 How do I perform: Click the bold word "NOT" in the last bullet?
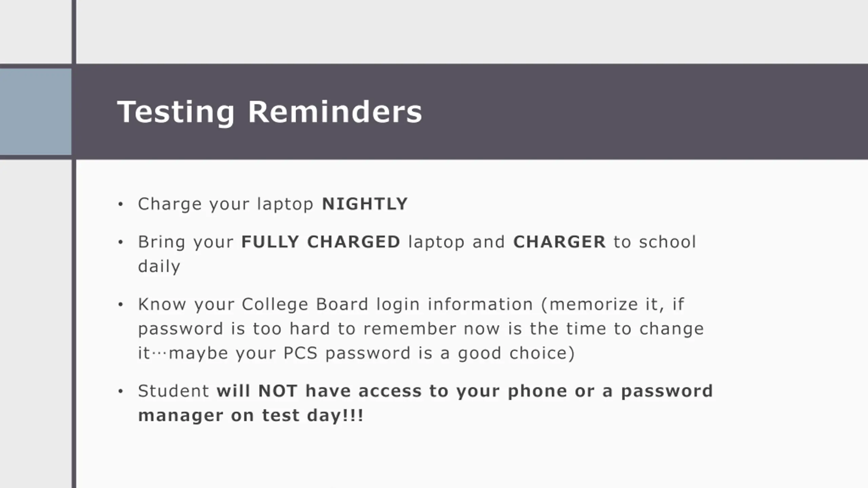pos(278,391)
